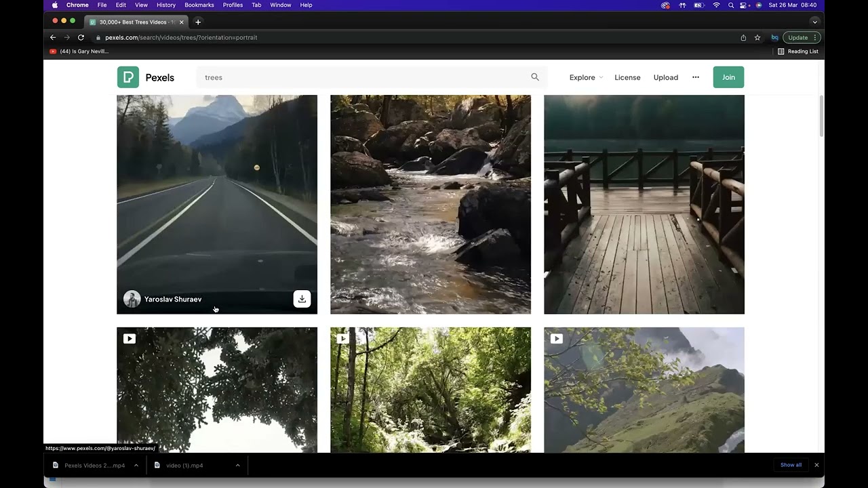This screenshot has width=868, height=488.
Task: Open downloaded file video (1).mp4
Action: [184, 465]
